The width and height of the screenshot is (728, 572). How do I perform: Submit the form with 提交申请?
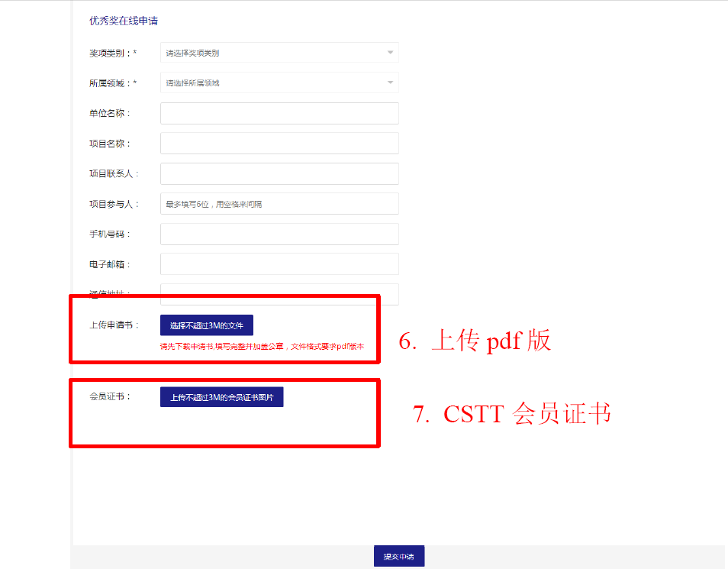pyautogui.click(x=398, y=557)
